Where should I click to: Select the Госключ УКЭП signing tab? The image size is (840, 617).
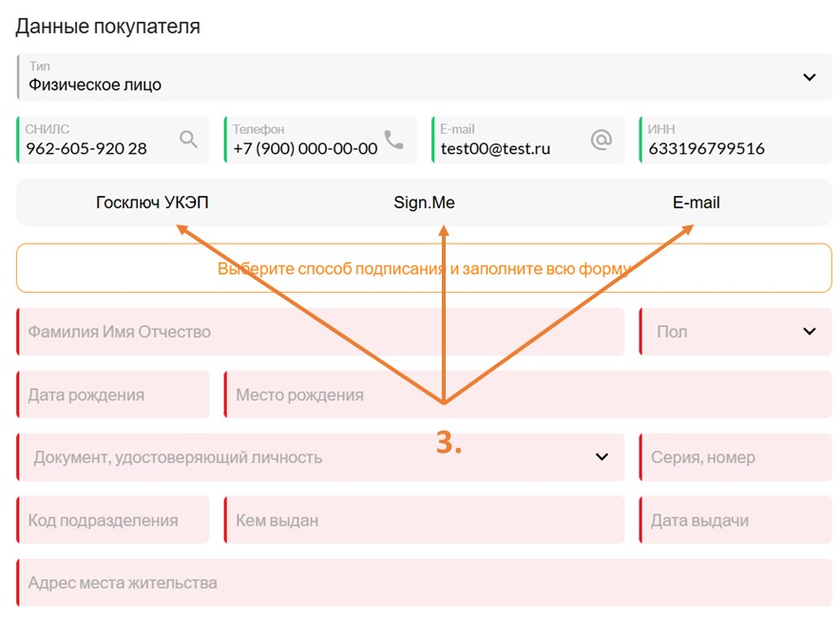coord(152,202)
